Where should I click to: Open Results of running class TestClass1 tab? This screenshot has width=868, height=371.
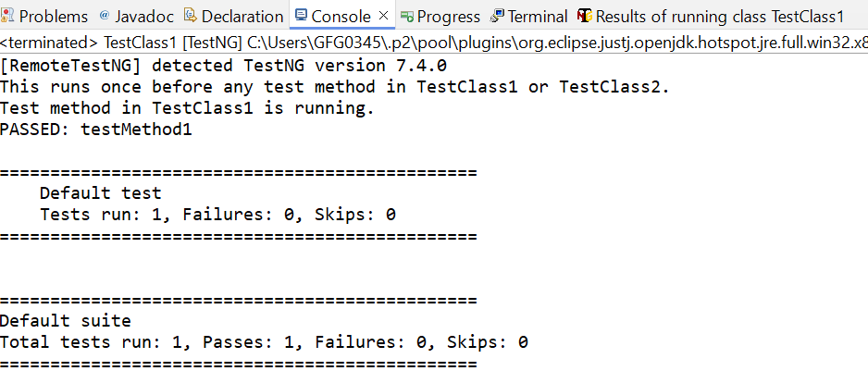(711, 17)
